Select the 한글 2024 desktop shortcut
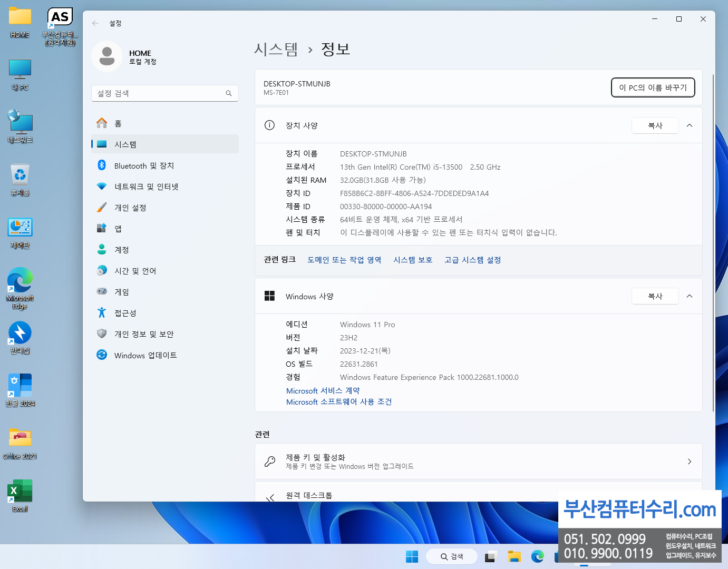 click(20, 390)
